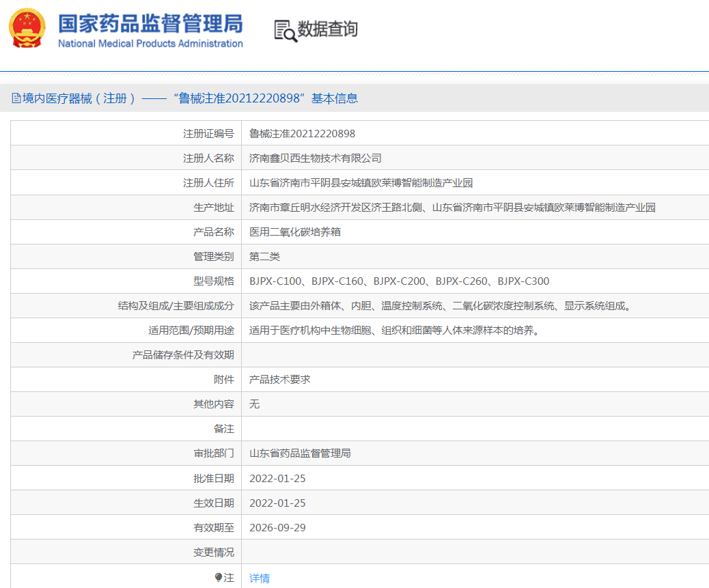Click attachment value 产品技术要求
The image size is (709, 588).
click(x=279, y=380)
